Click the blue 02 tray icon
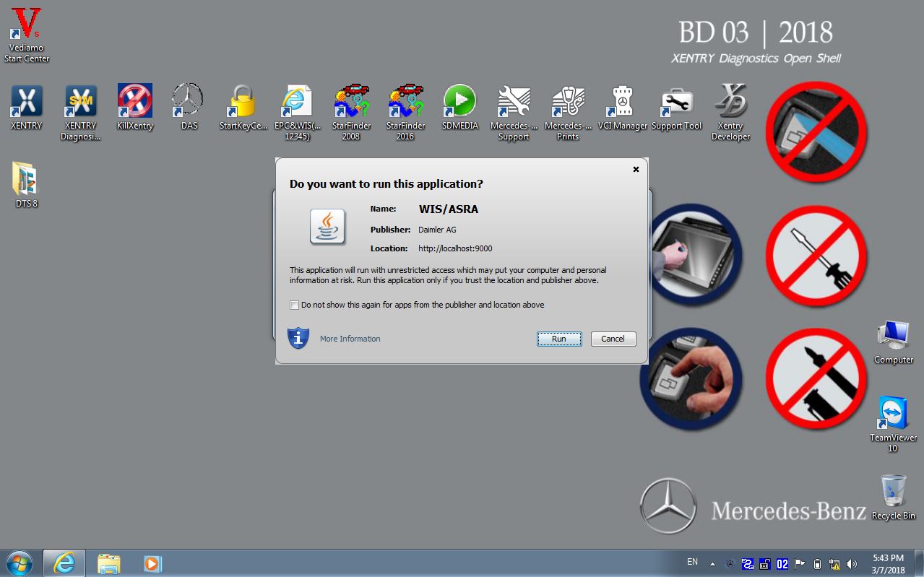The height and width of the screenshot is (577, 924). pyautogui.click(x=782, y=564)
